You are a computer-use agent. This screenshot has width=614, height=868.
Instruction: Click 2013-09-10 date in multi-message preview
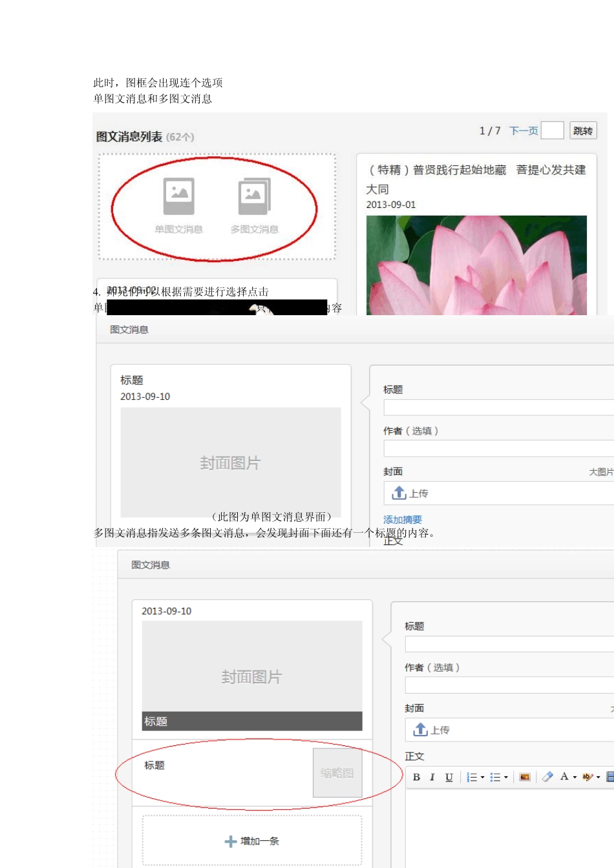pos(167,611)
